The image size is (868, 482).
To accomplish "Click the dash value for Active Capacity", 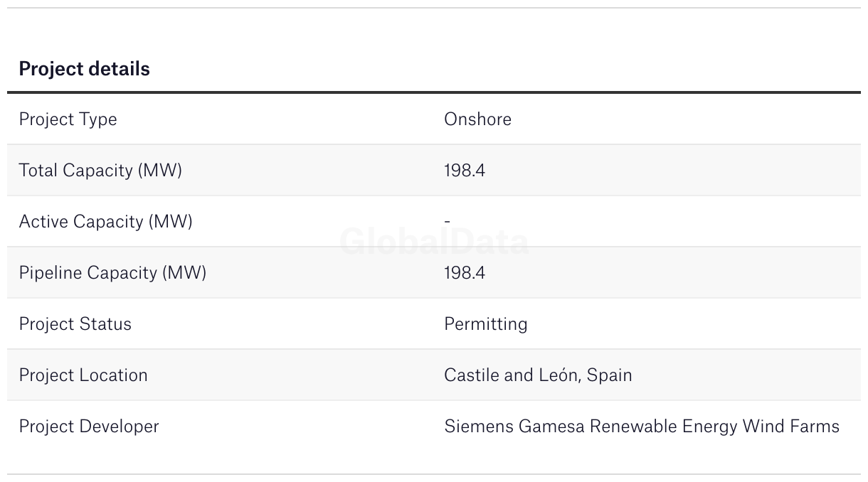I will coord(447,222).
